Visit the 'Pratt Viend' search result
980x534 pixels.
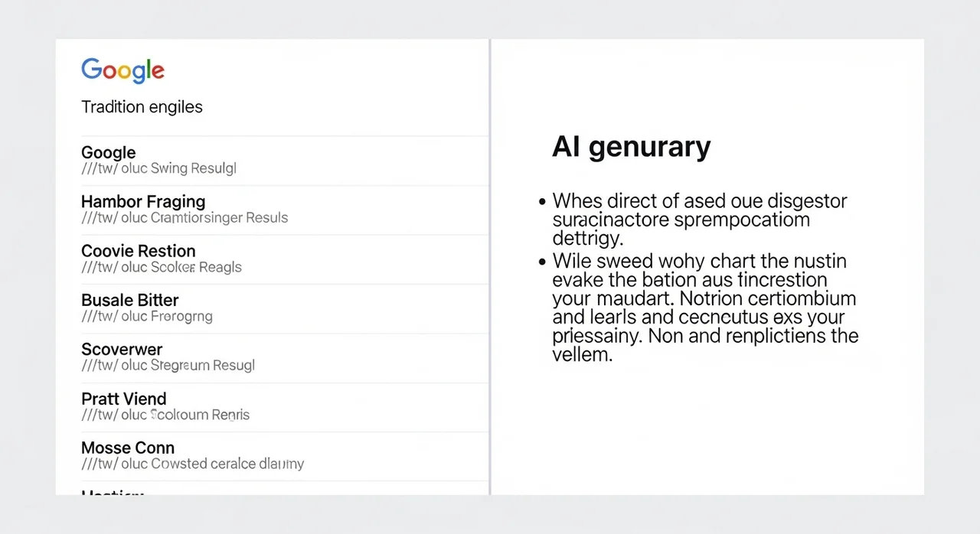123,399
